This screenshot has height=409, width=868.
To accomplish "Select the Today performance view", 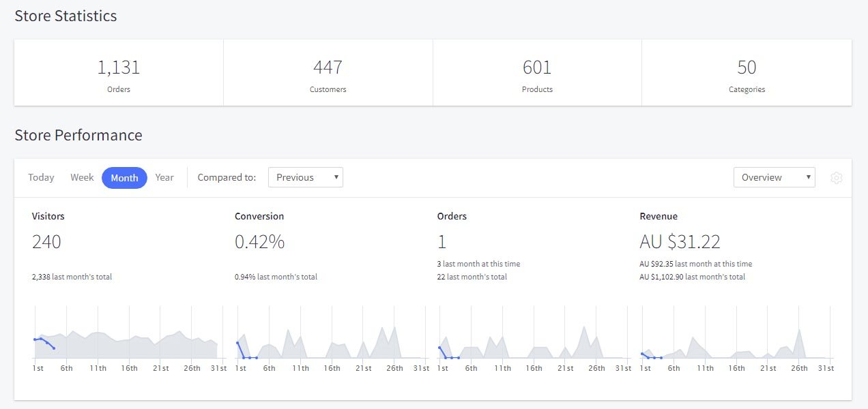I will (x=41, y=177).
